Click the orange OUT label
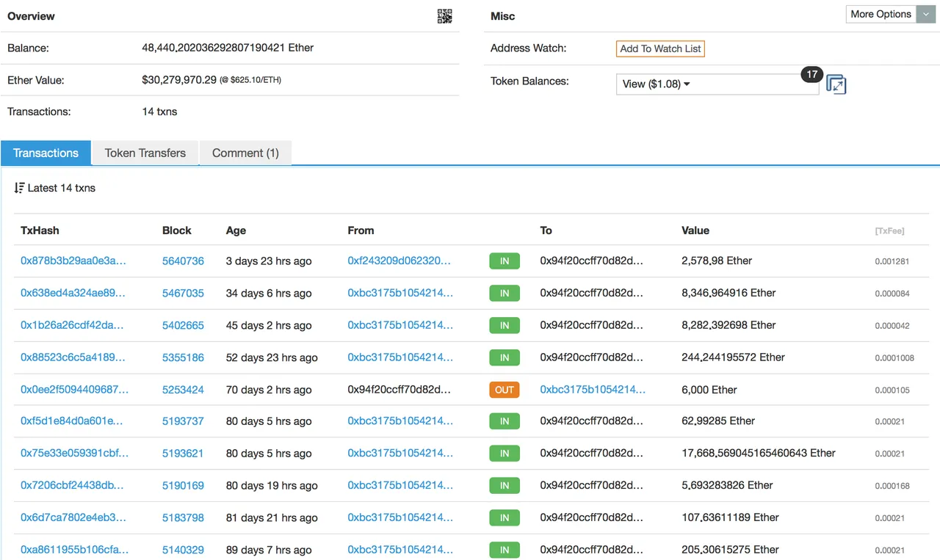This screenshot has height=560, width=940. tap(505, 390)
